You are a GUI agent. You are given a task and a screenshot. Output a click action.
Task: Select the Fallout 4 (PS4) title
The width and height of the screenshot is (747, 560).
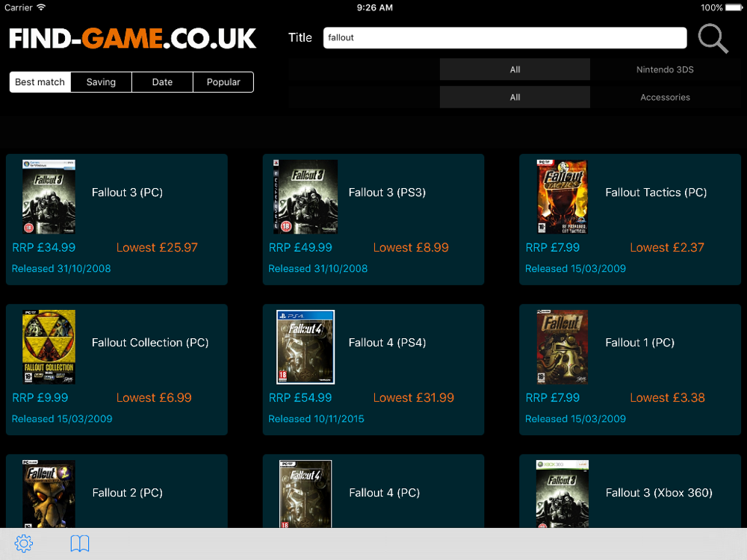pyautogui.click(x=387, y=343)
